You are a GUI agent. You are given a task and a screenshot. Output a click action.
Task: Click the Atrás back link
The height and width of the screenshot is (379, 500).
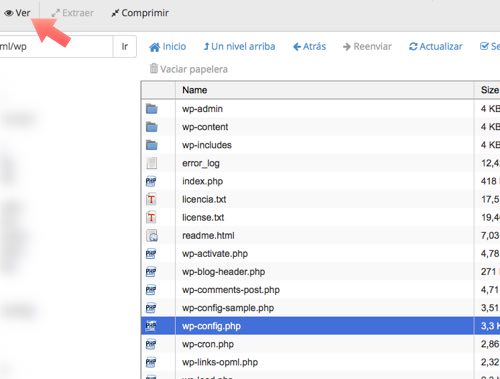coord(309,47)
